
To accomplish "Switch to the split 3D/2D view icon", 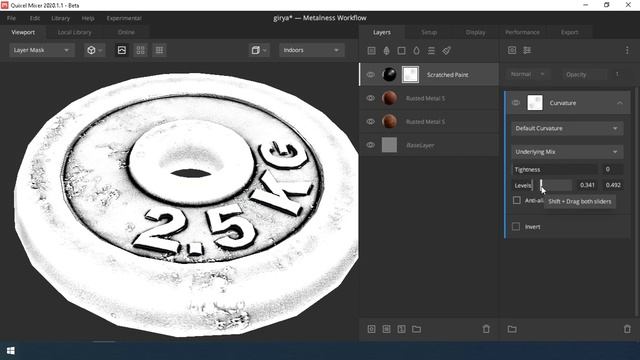I will pyautogui.click(x=140, y=50).
